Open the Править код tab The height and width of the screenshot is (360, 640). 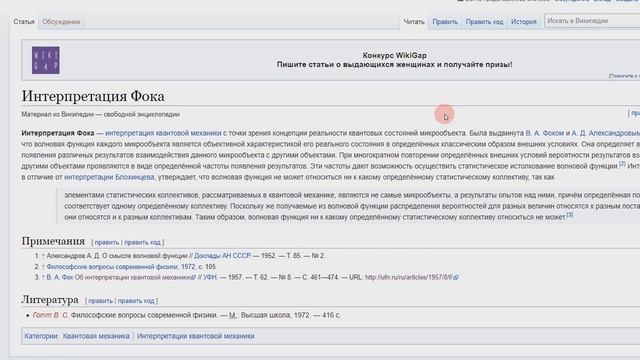point(484,22)
